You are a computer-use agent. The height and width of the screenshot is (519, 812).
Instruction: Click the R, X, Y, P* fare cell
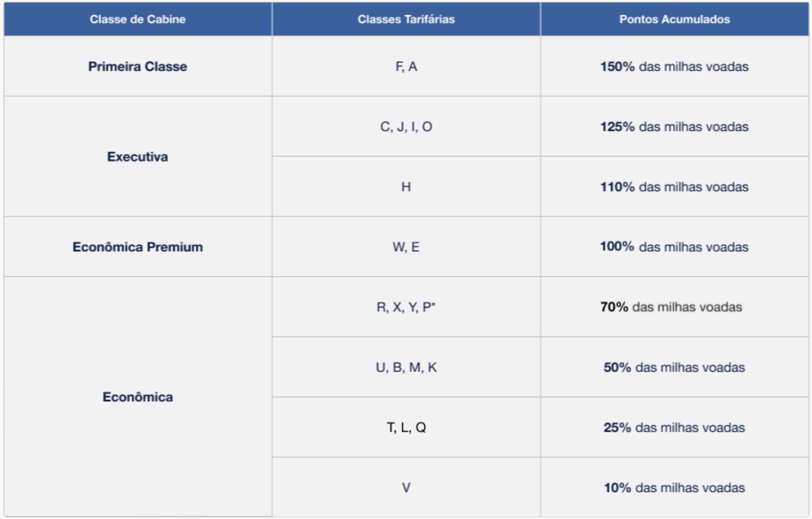pyautogui.click(x=406, y=307)
